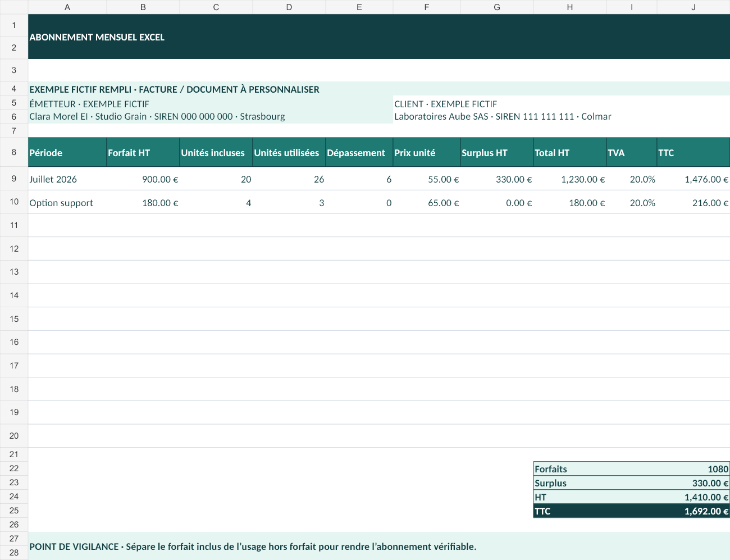
Task: Click the Période header cell
Action: tap(67, 152)
